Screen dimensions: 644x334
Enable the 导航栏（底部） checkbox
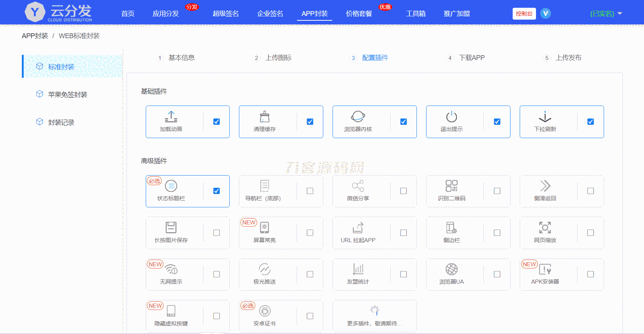click(x=310, y=191)
